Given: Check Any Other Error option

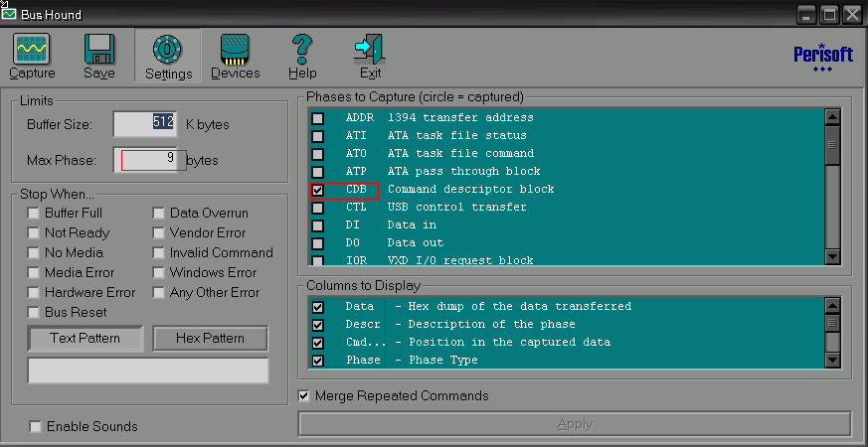Looking at the screenshot, I should click(159, 293).
